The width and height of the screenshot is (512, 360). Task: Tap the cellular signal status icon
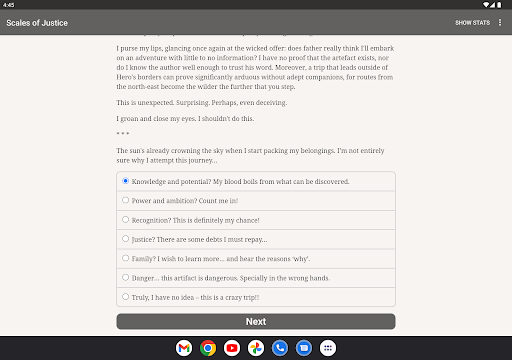click(x=492, y=5)
